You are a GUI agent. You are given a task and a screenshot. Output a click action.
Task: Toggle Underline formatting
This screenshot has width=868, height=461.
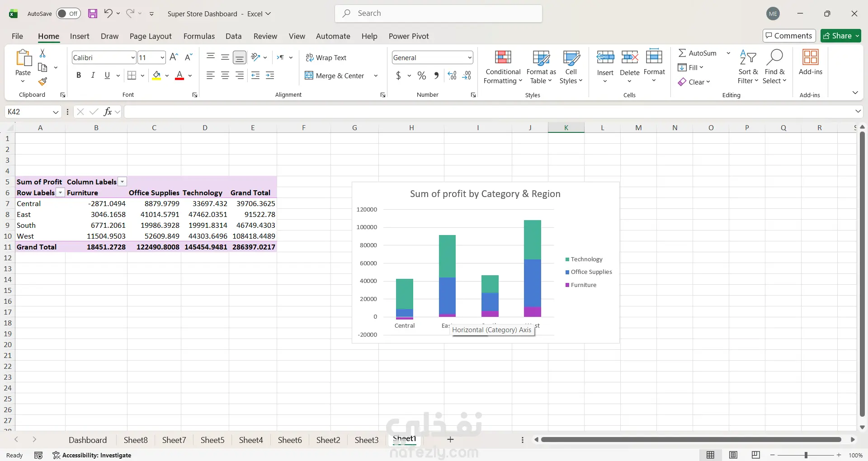(107, 75)
